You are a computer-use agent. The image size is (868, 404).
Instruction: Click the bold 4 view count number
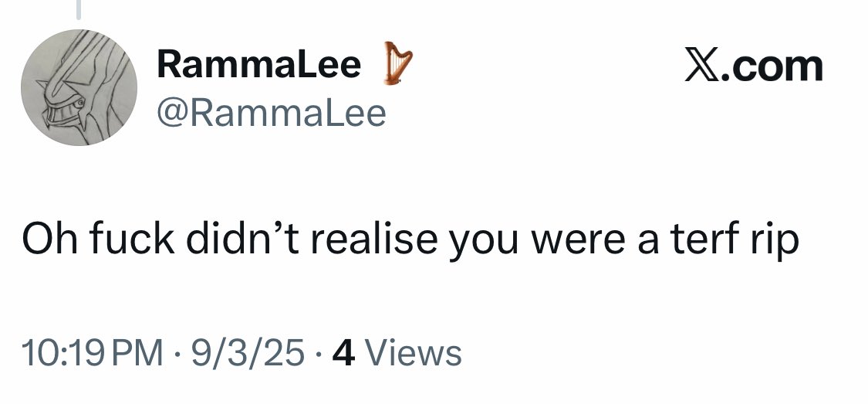click(343, 354)
